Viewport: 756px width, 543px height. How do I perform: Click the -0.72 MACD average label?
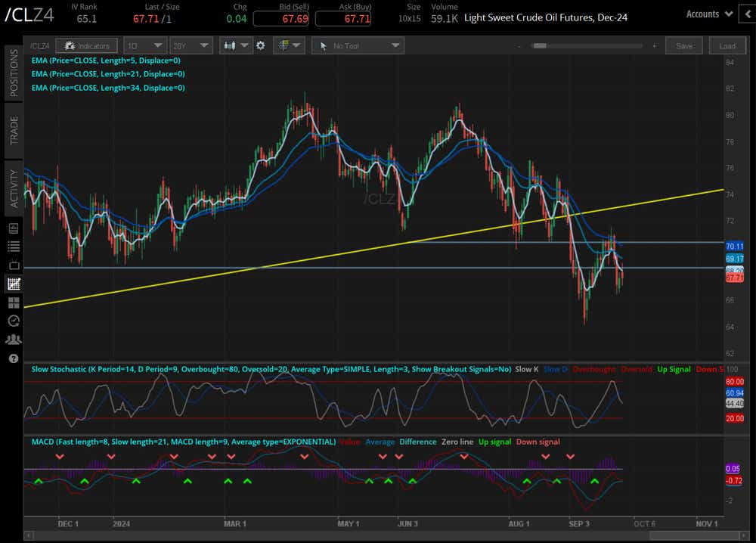[x=734, y=480]
